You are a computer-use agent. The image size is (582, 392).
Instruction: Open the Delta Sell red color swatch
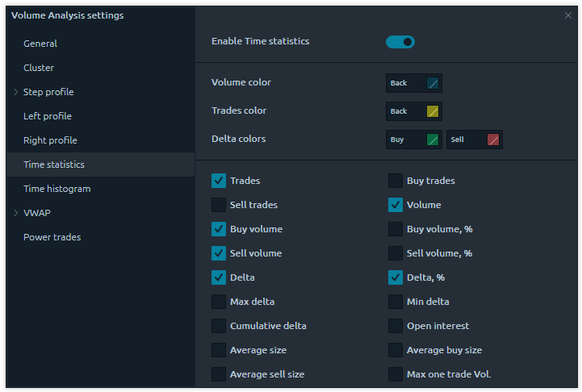click(493, 140)
